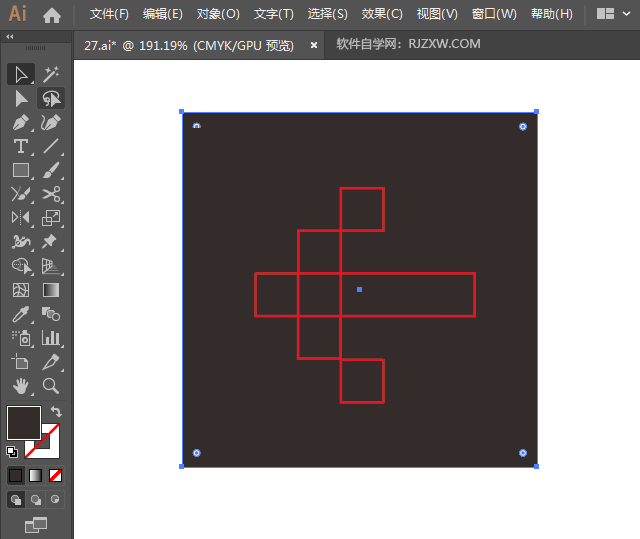
Task: Change Screen Mode at toolbar bottom
Action: coord(36,525)
